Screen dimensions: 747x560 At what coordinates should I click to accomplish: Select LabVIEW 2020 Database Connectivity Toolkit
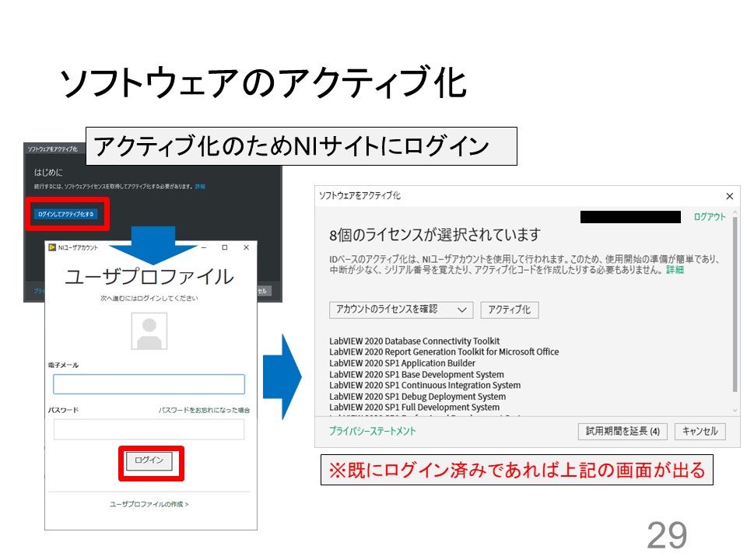[x=415, y=341]
